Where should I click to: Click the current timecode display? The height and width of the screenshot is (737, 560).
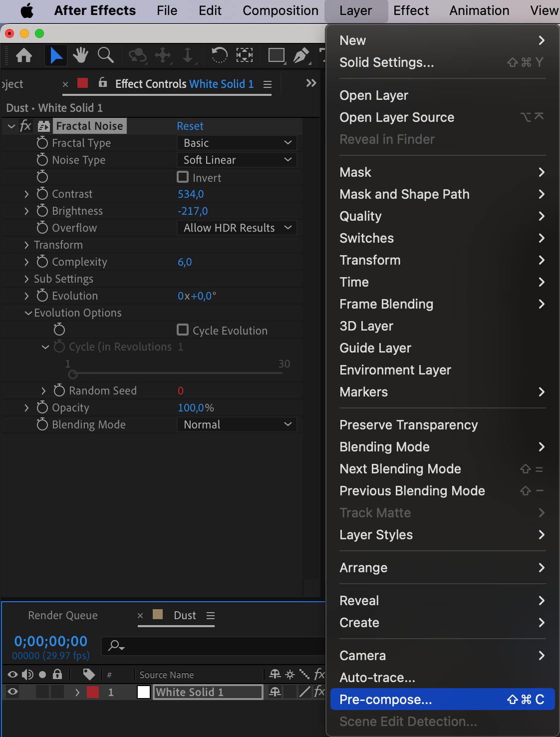tap(50, 641)
